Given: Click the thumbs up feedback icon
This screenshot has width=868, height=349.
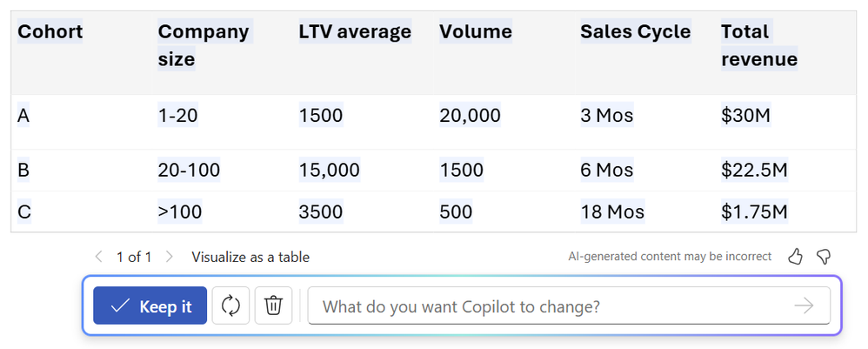Looking at the screenshot, I should click(795, 257).
